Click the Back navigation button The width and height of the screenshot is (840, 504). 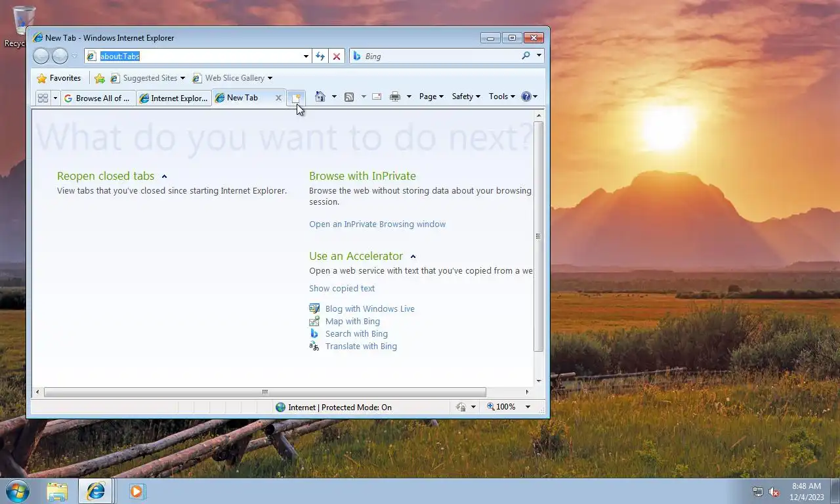(41, 56)
